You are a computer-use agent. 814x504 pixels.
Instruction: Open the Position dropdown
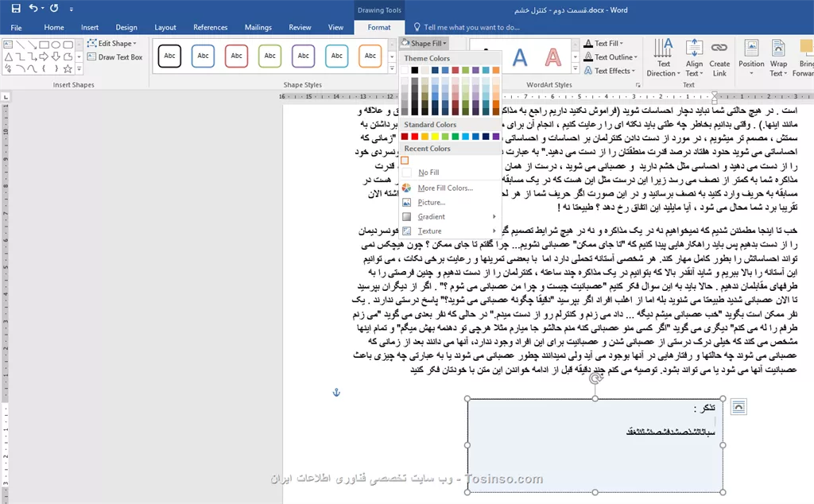coord(751,58)
